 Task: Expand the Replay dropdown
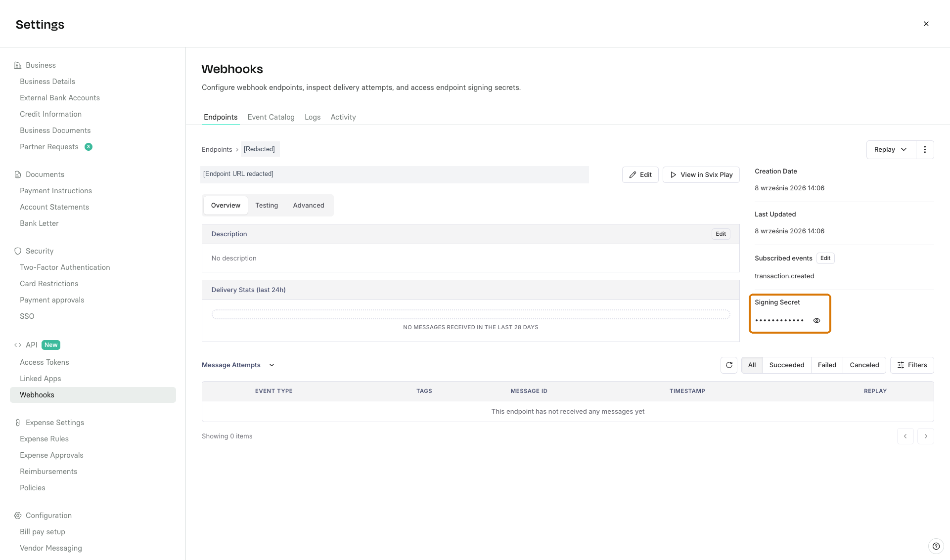click(891, 150)
